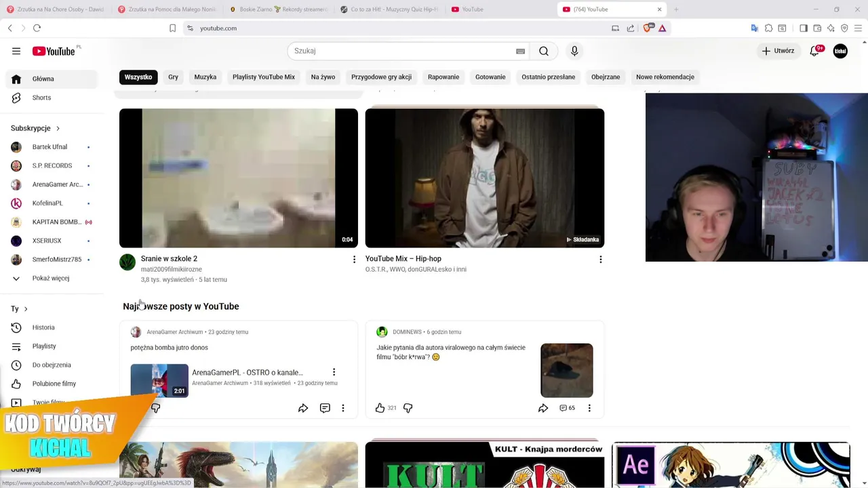
Task: Open ArenaGamer Arc... subscription channel
Action: click(52, 184)
